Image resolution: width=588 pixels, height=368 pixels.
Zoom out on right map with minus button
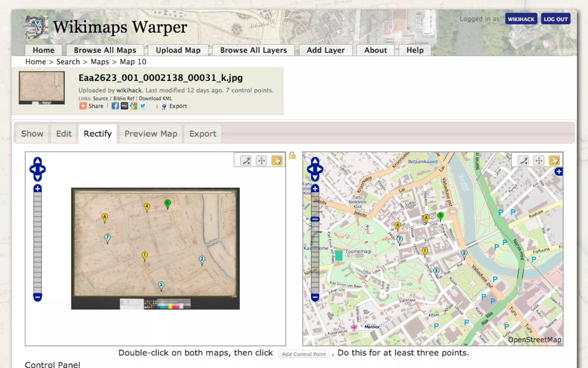[315, 297]
